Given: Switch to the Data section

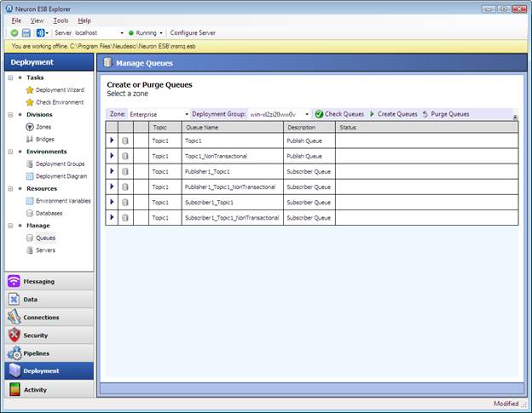Looking at the screenshot, I should pyautogui.click(x=49, y=299).
